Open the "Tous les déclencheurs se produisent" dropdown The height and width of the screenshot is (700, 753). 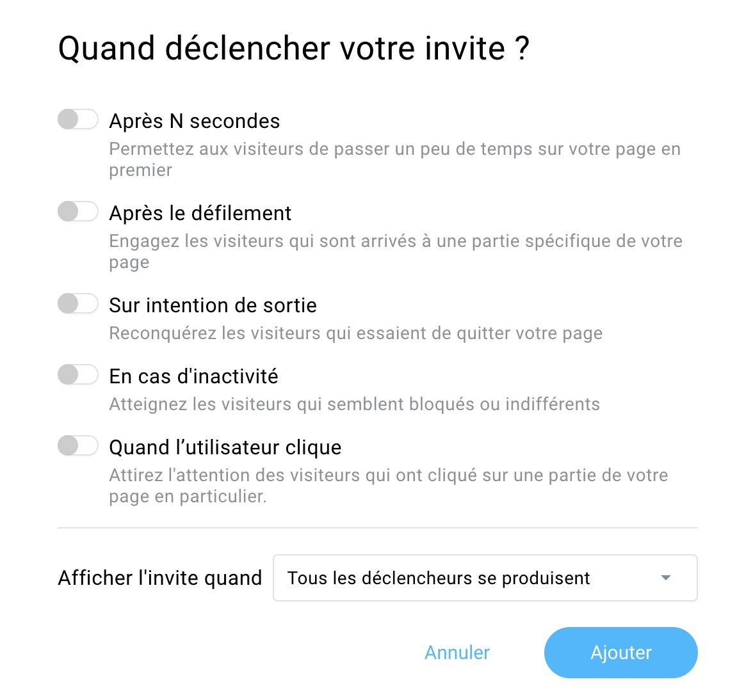(485, 578)
